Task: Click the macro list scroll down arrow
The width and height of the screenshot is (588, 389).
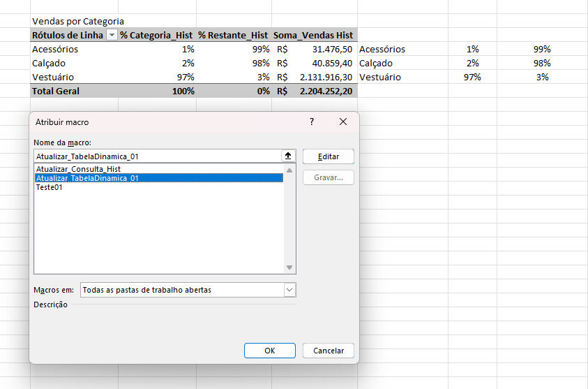Action: tap(289, 267)
